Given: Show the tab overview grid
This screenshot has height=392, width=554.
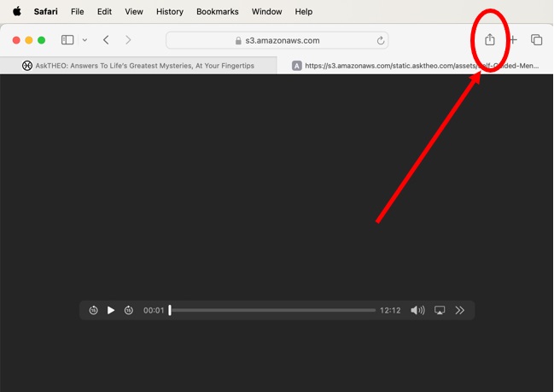Looking at the screenshot, I should tap(537, 40).
